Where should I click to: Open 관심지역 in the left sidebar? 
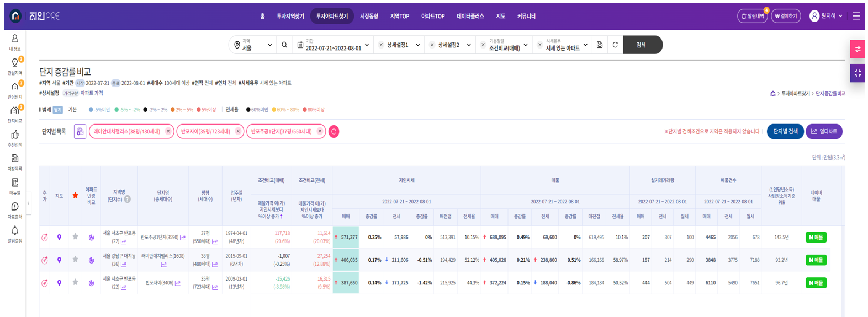[x=15, y=66]
